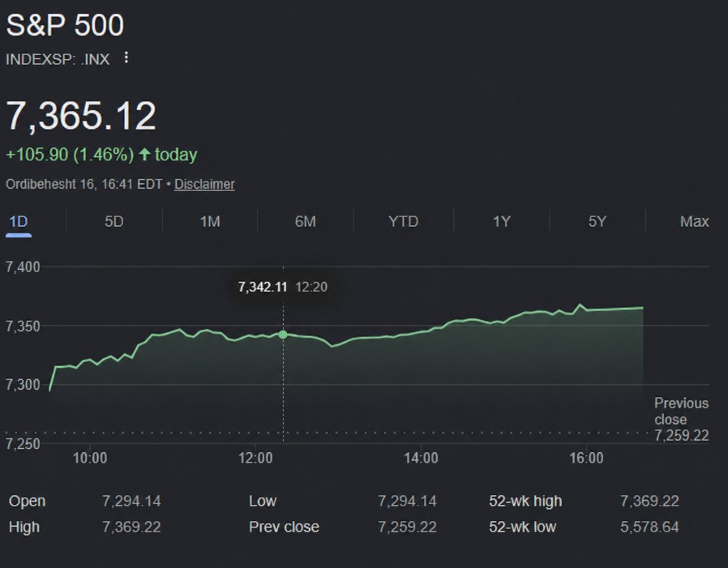Switch to the 1M range tab
This screenshot has width=728, height=568.
[210, 221]
